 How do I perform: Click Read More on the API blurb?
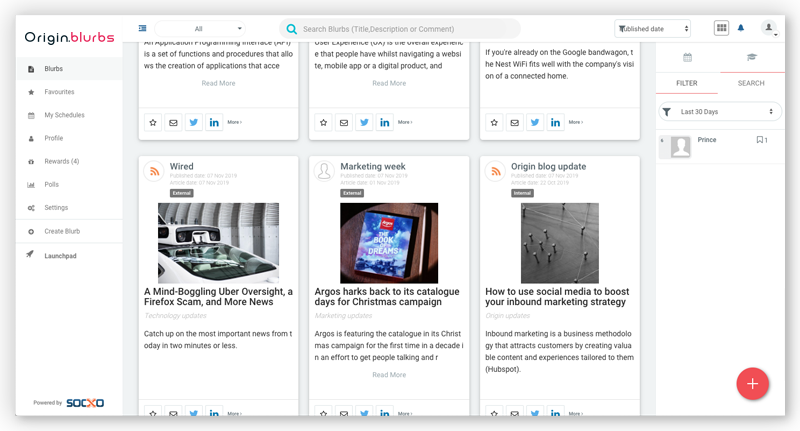pyautogui.click(x=218, y=83)
